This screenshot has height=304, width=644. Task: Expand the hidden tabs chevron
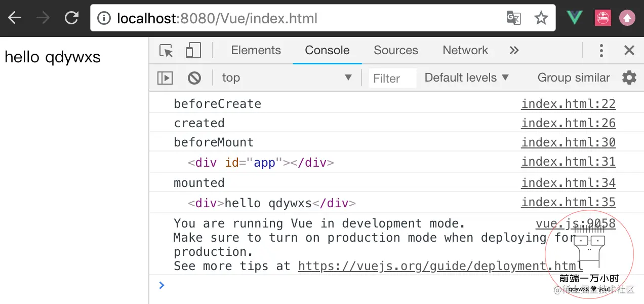(514, 50)
